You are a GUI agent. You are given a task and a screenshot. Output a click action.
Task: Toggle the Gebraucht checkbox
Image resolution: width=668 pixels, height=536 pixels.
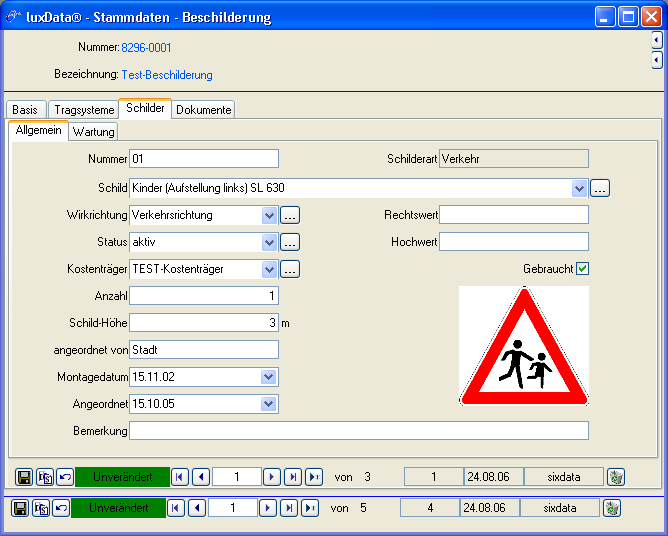pos(583,268)
